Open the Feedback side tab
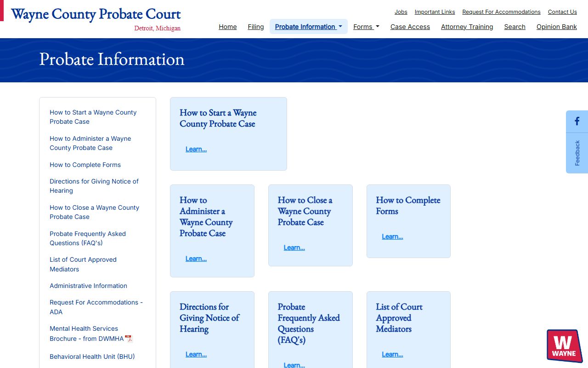Viewport: 588px width, 368px height. [577, 153]
